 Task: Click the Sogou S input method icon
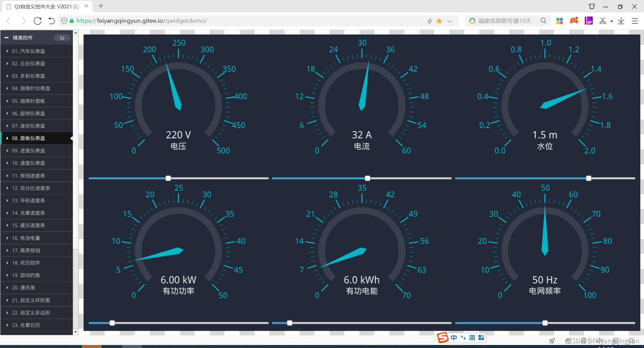tap(443, 337)
